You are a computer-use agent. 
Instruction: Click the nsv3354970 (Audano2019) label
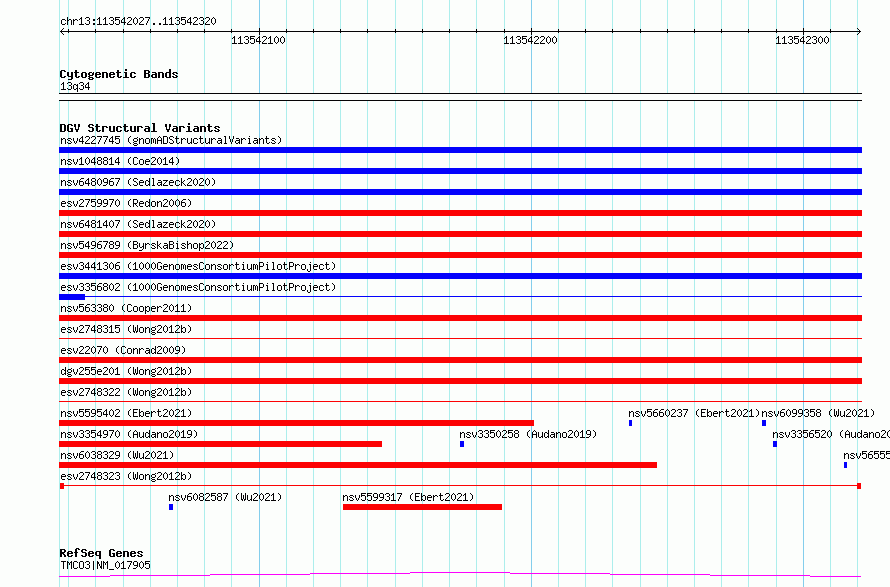(129, 434)
